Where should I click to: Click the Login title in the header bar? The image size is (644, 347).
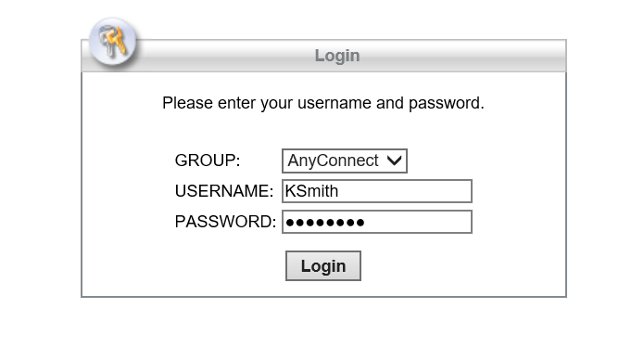pos(337,56)
